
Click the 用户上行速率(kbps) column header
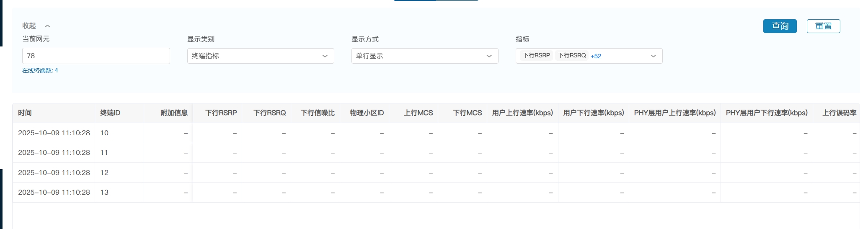[x=522, y=113]
